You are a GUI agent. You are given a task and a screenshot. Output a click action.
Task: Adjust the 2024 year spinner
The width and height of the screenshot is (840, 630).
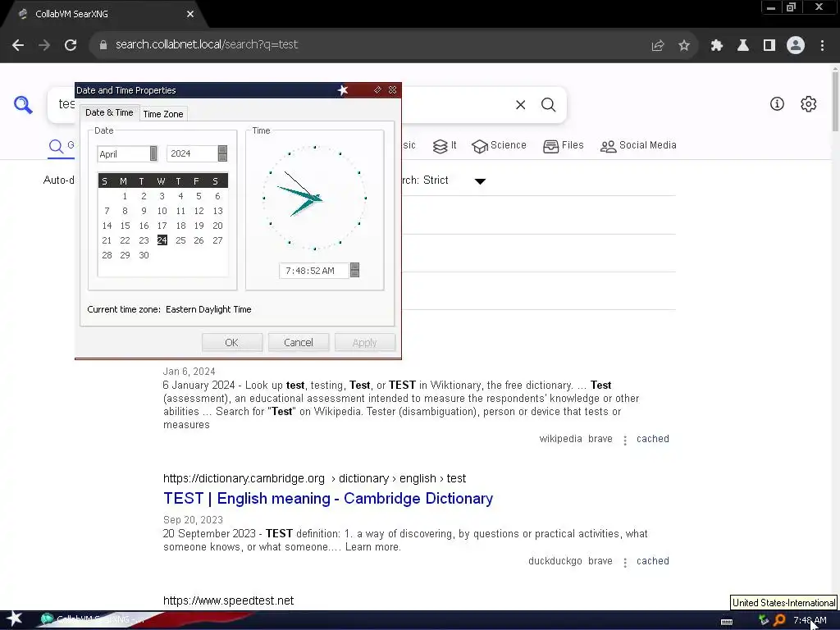click(x=223, y=153)
